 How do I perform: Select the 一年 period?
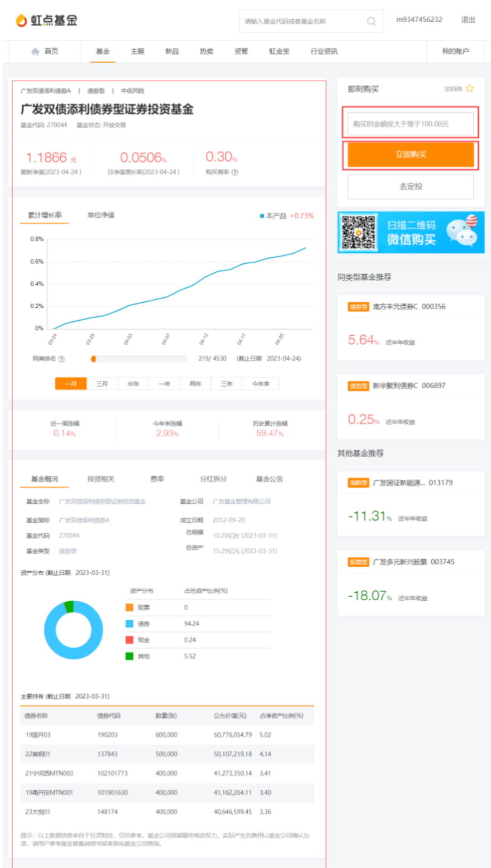(x=164, y=384)
